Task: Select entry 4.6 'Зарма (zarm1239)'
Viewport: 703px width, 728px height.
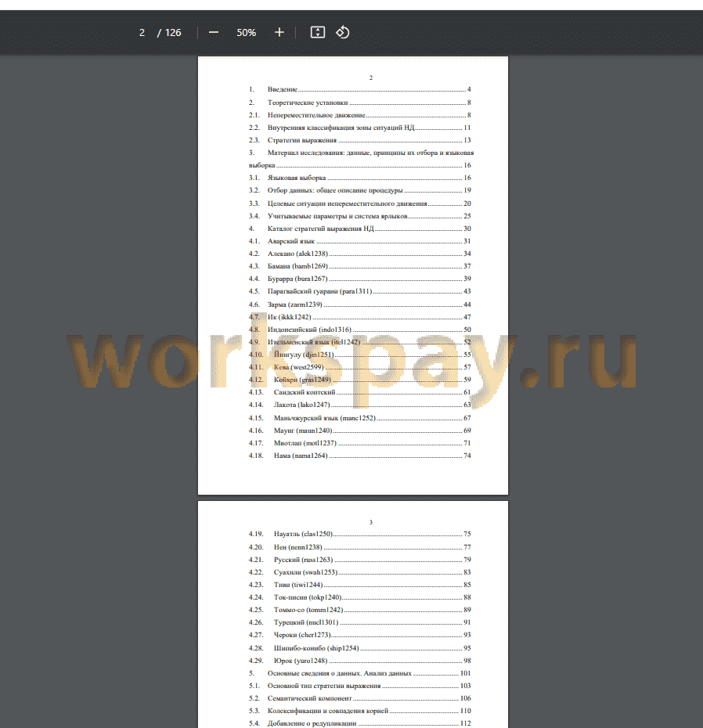Action: point(360,305)
